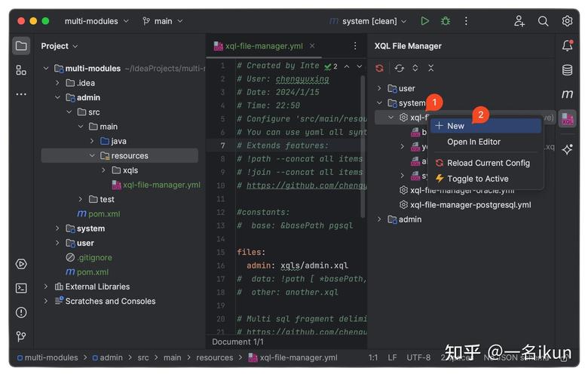Collapse the admin module in Project tree

(57, 97)
